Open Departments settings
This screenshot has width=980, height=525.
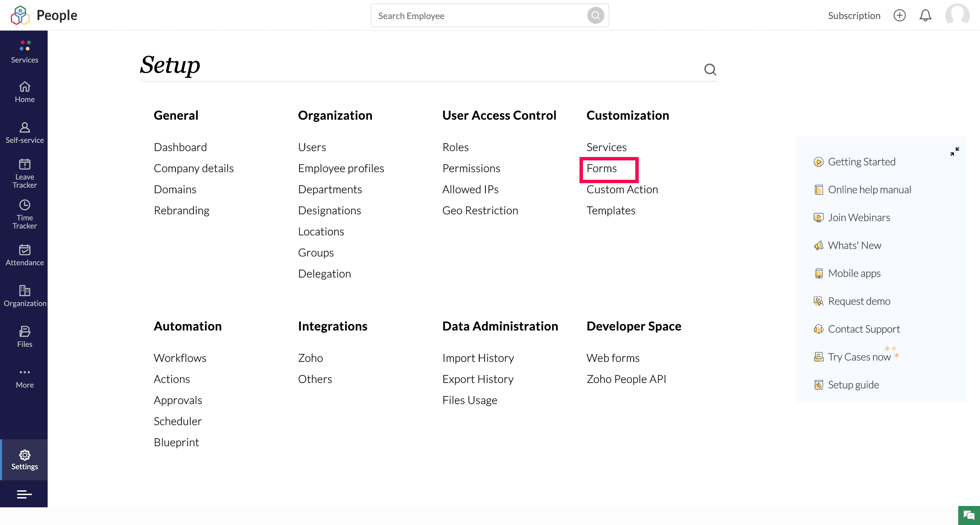[330, 189]
